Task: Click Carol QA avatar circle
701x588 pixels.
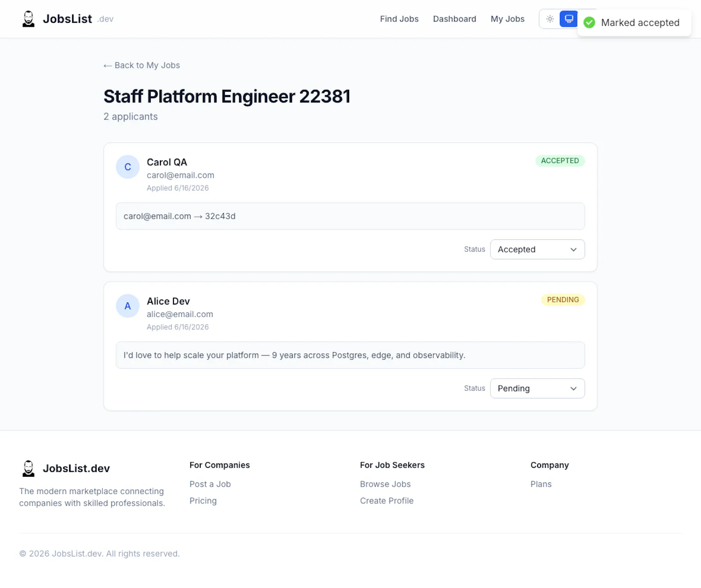Action: pos(127,167)
